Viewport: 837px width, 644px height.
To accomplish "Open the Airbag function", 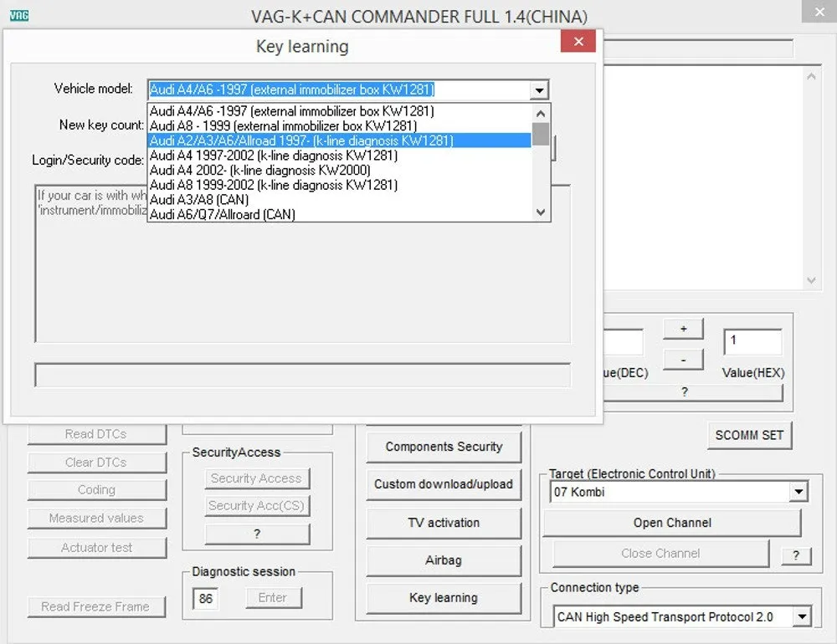I will (x=444, y=560).
